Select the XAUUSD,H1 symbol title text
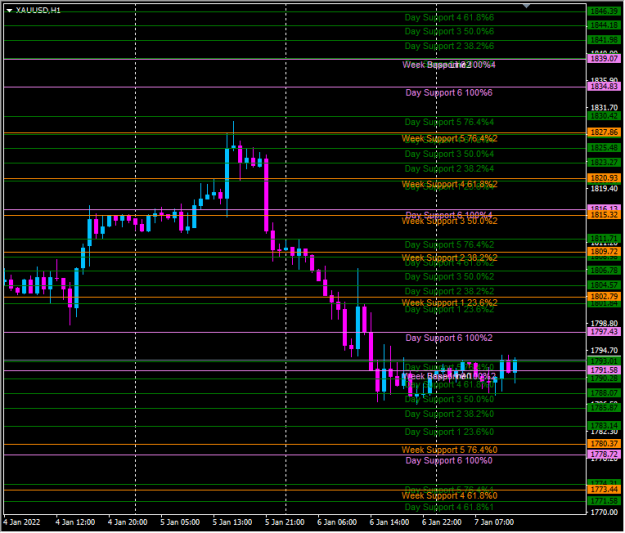 [38, 10]
